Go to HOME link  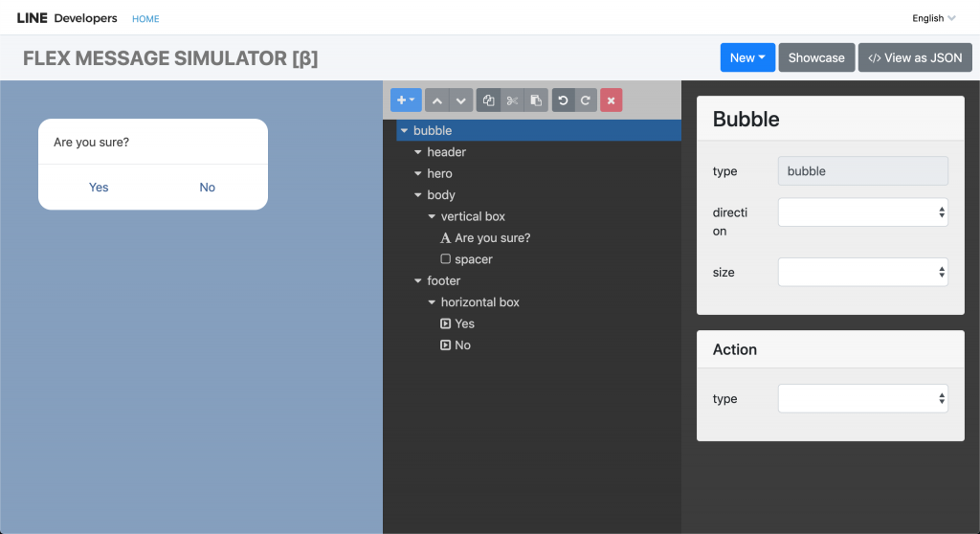click(145, 19)
